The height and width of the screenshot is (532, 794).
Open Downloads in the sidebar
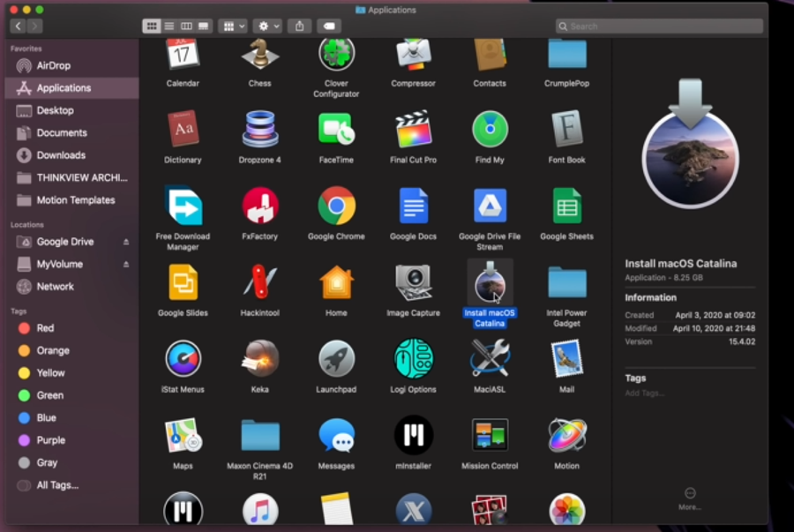tap(72, 155)
